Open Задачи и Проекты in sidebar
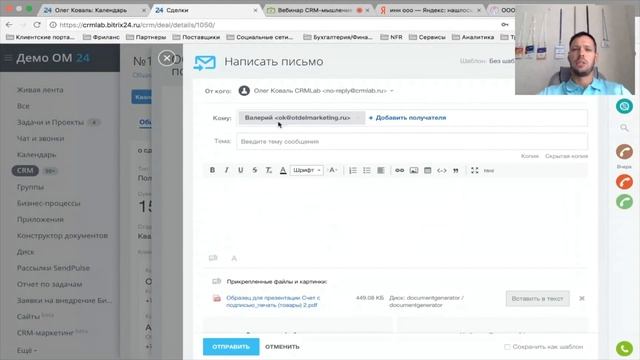Viewport: 640px width, 360px height. (50, 122)
